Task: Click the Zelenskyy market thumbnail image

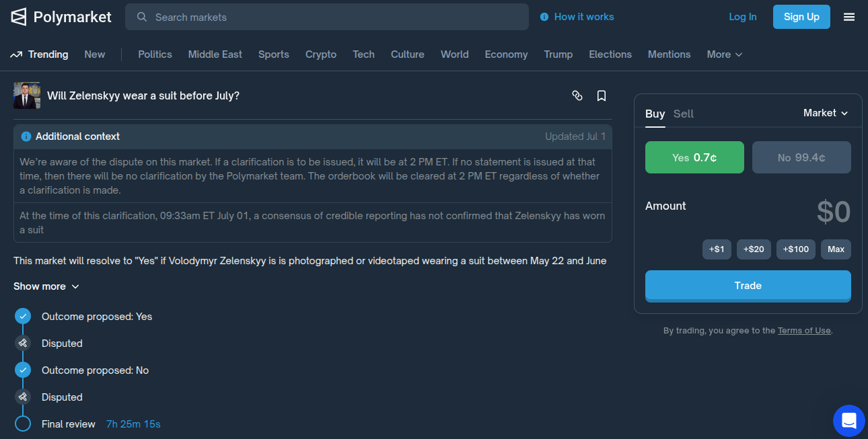Action: point(27,95)
